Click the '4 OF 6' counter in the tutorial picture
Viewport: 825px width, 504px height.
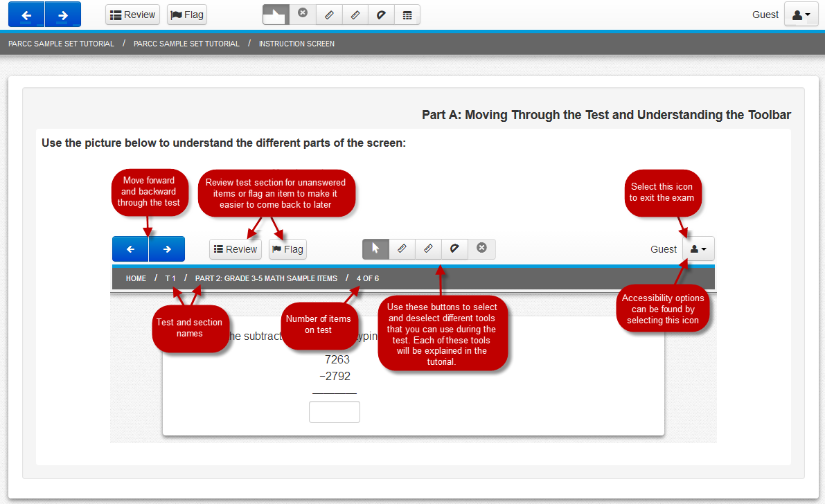(367, 278)
